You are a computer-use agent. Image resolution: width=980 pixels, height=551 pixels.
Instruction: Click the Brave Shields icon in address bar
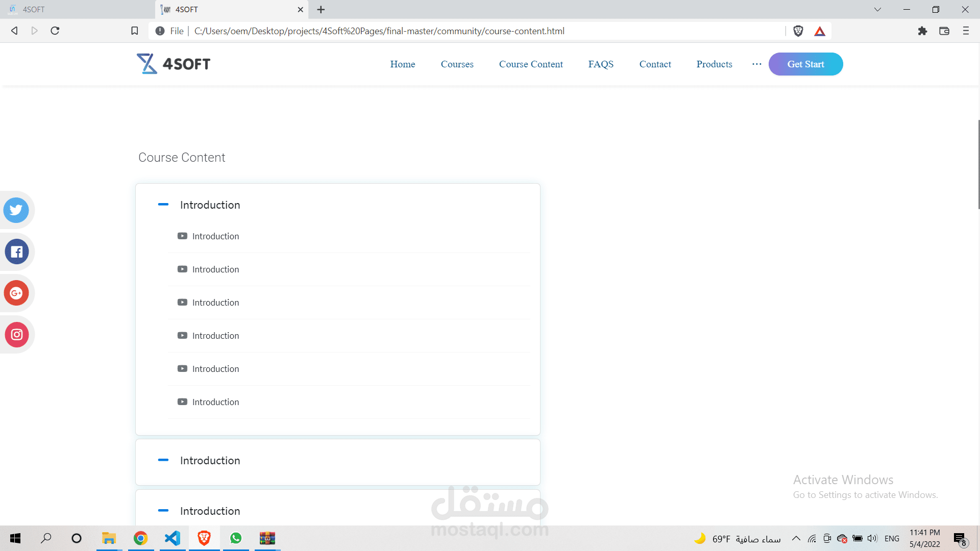(x=798, y=31)
